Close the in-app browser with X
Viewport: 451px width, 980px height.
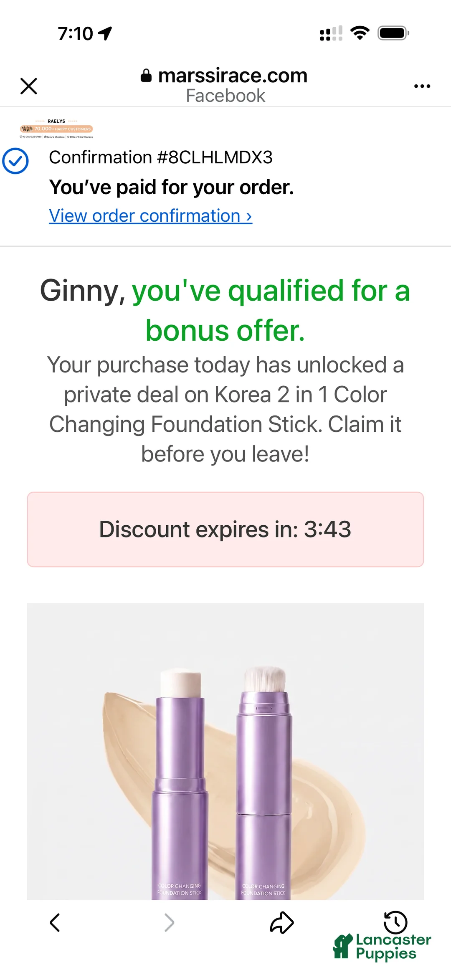point(29,86)
